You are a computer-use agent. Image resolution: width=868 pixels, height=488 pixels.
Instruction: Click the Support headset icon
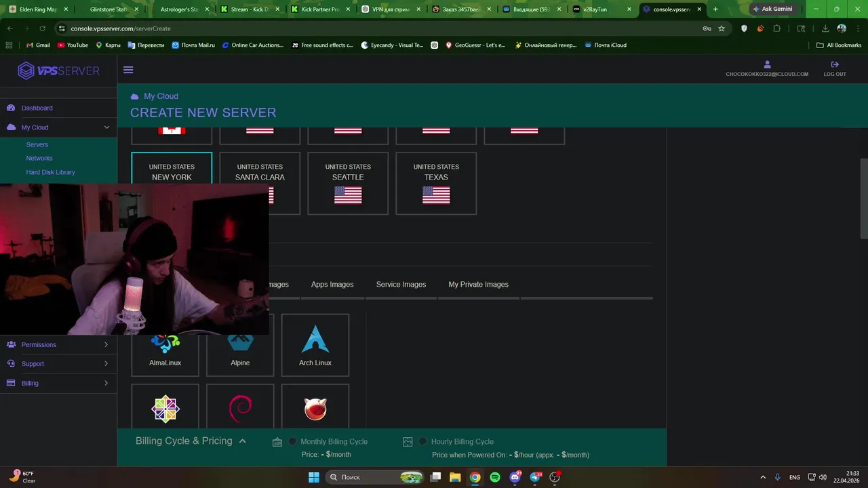[11, 364]
